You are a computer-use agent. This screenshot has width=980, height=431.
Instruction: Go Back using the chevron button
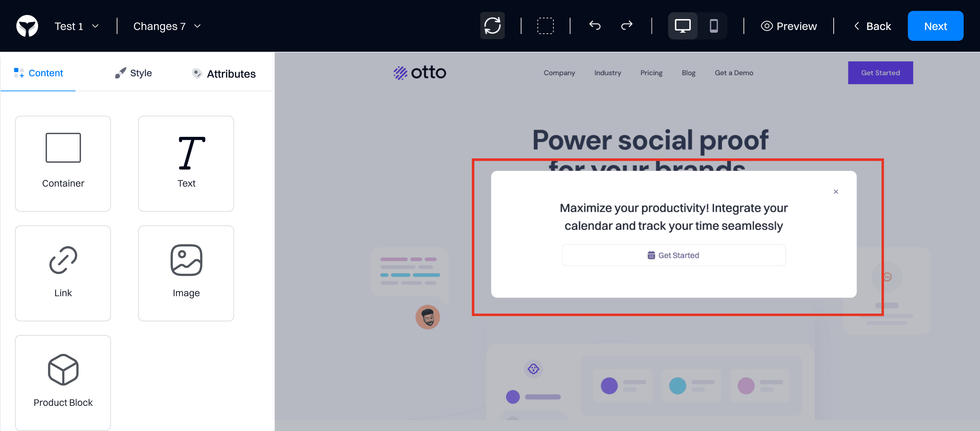pos(872,26)
